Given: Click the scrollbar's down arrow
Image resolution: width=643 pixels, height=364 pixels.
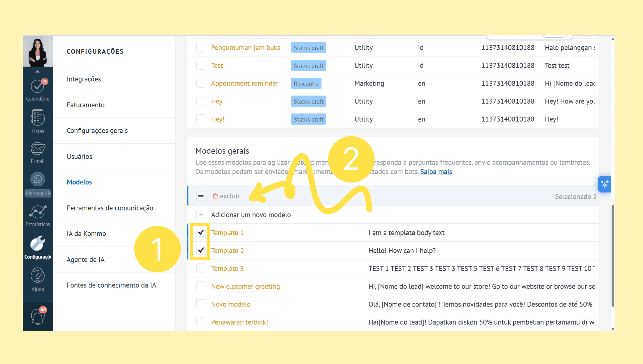Looking at the screenshot, I should [x=613, y=329].
